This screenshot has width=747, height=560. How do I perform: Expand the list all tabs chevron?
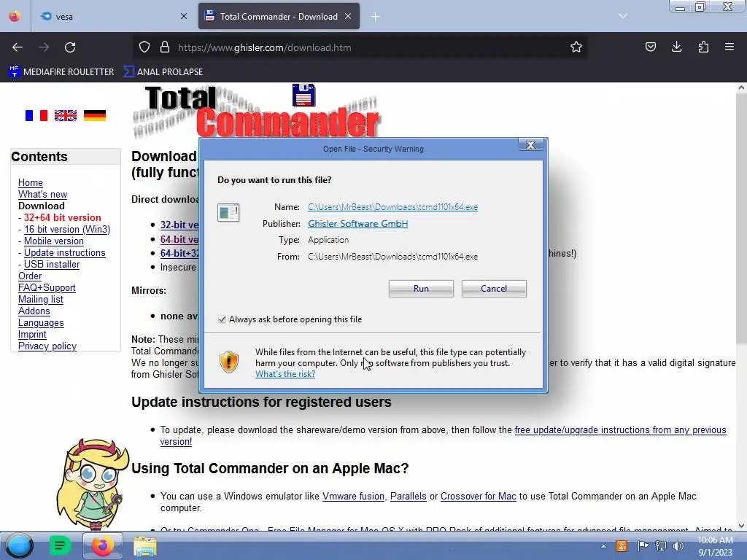point(623,16)
